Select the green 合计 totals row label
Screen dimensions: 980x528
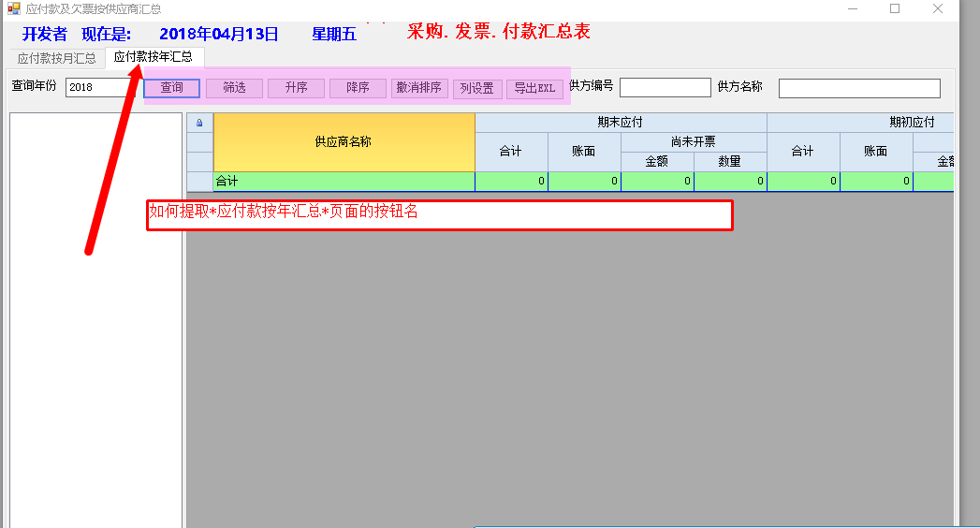coord(344,182)
